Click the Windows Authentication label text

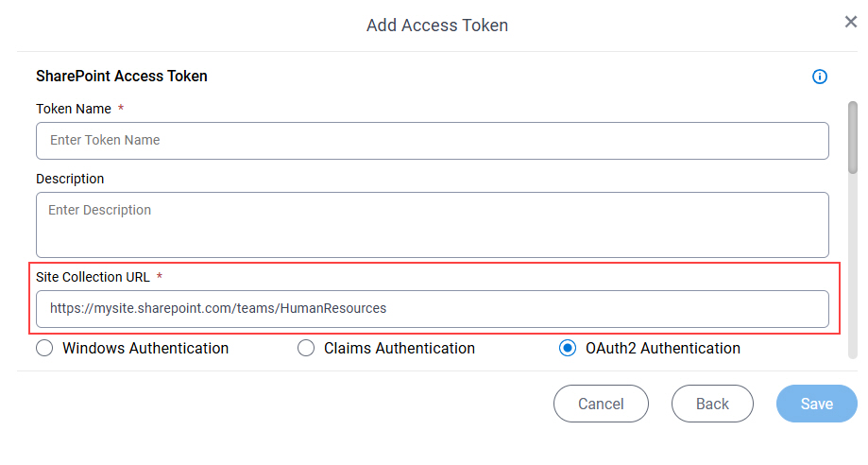(x=145, y=348)
